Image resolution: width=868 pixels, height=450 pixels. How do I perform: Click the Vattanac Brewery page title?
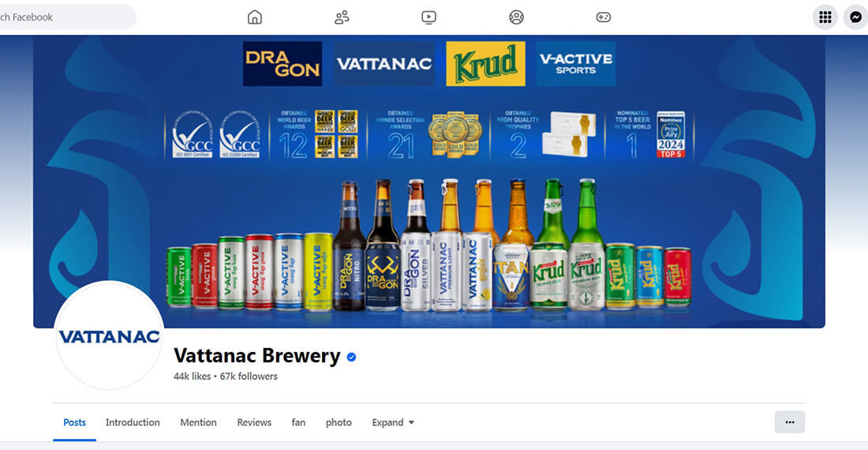[x=257, y=355]
